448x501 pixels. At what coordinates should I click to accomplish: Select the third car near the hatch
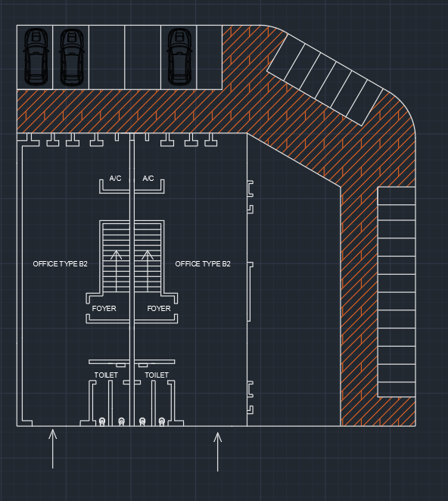click(179, 57)
